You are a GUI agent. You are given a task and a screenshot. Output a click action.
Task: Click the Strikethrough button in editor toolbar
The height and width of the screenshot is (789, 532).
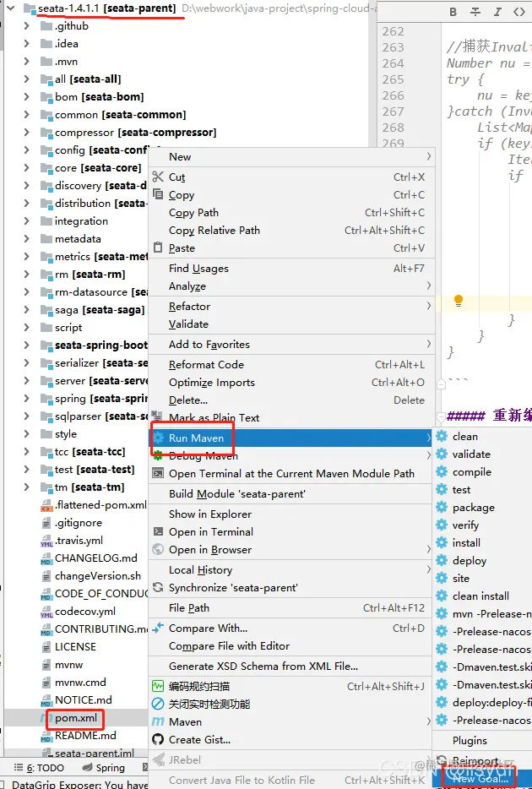[x=475, y=12]
